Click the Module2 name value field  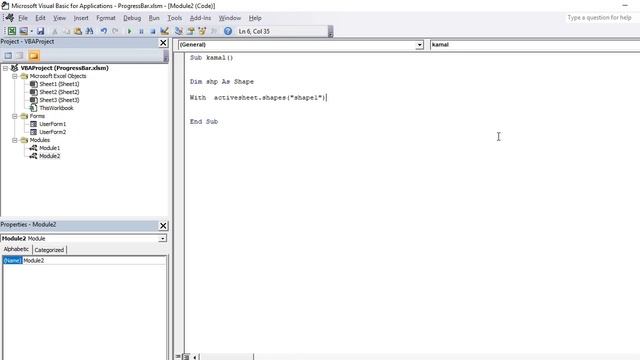tap(94, 260)
